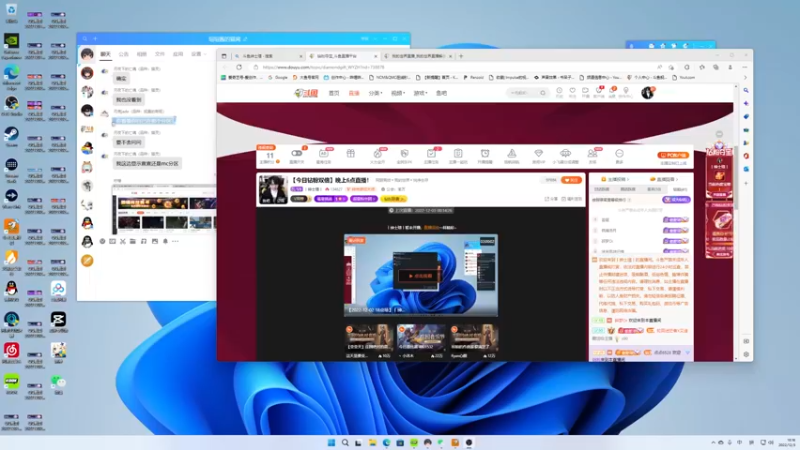800x450 pixels.
Task: Click the folder icon in QQ chat toolbar
Action: (133, 241)
